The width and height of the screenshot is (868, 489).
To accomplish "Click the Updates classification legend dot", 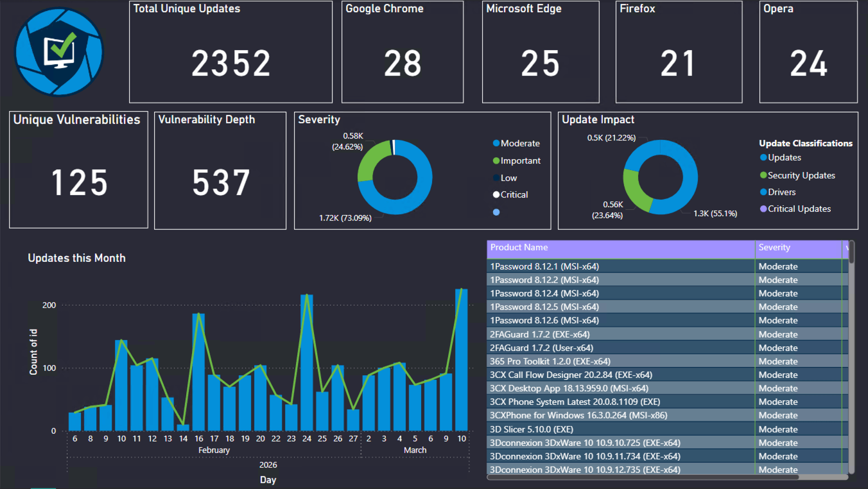I will coord(763,158).
